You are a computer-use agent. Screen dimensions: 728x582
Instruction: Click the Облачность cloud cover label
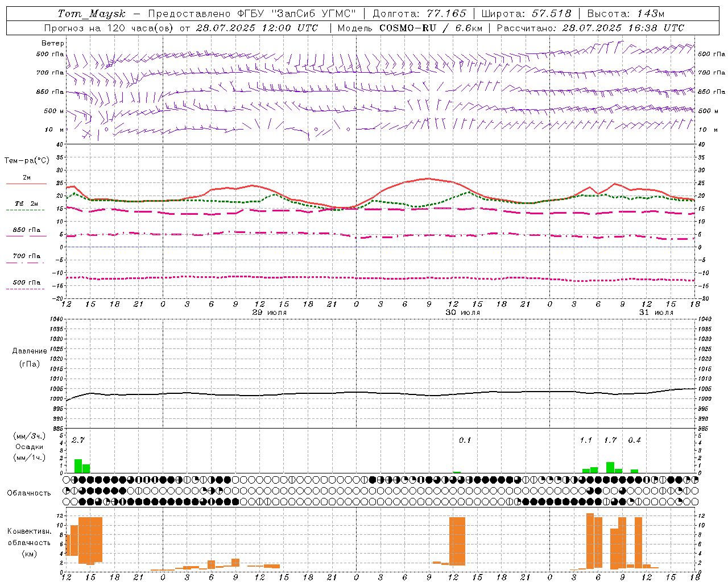click(29, 493)
